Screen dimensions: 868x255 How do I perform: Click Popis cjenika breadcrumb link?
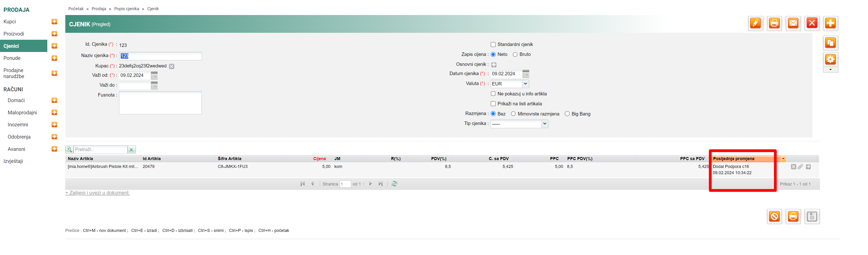(126, 9)
